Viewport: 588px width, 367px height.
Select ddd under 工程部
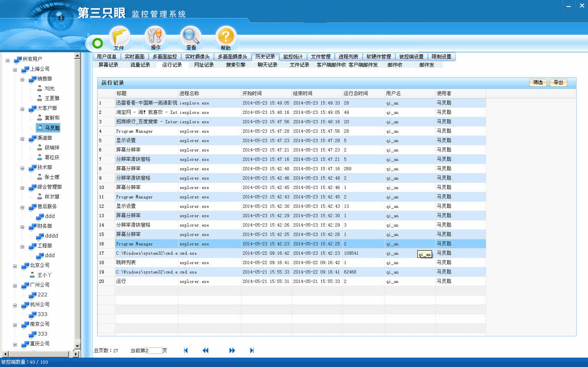point(50,256)
